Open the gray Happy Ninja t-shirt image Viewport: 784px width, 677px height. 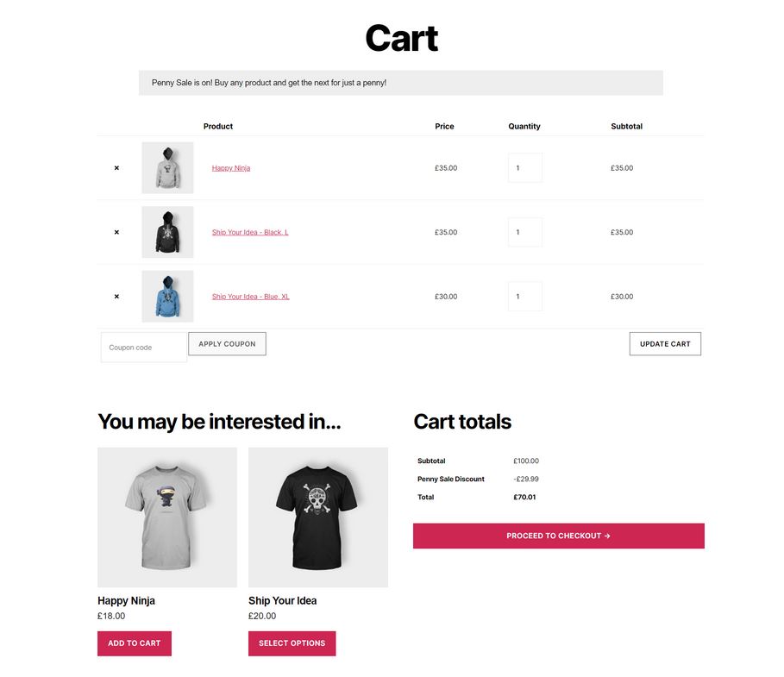click(167, 517)
